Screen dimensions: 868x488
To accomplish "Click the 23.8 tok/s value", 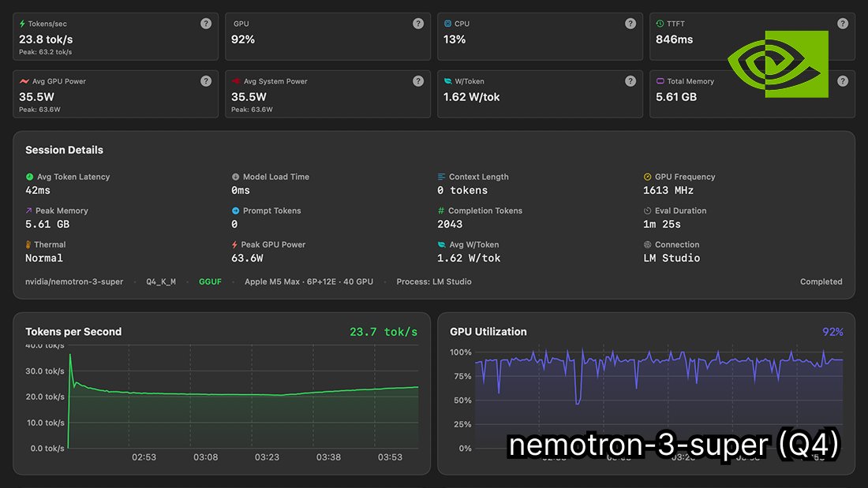I will tap(46, 39).
